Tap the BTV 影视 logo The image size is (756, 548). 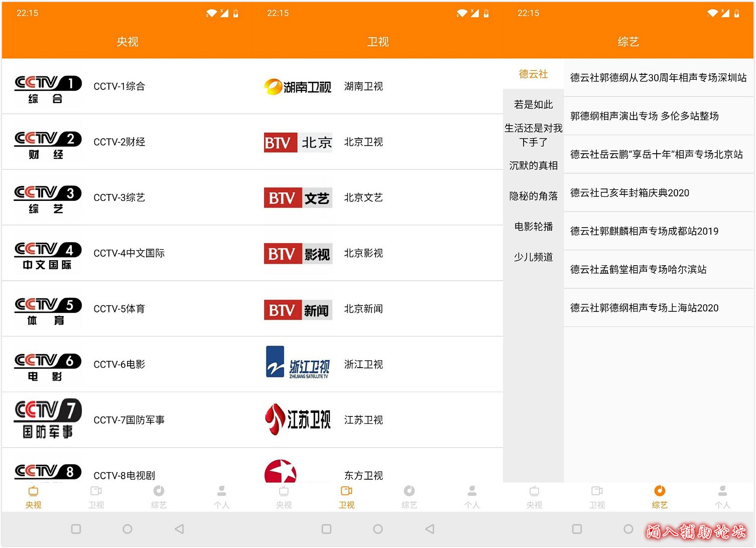[x=298, y=254]
